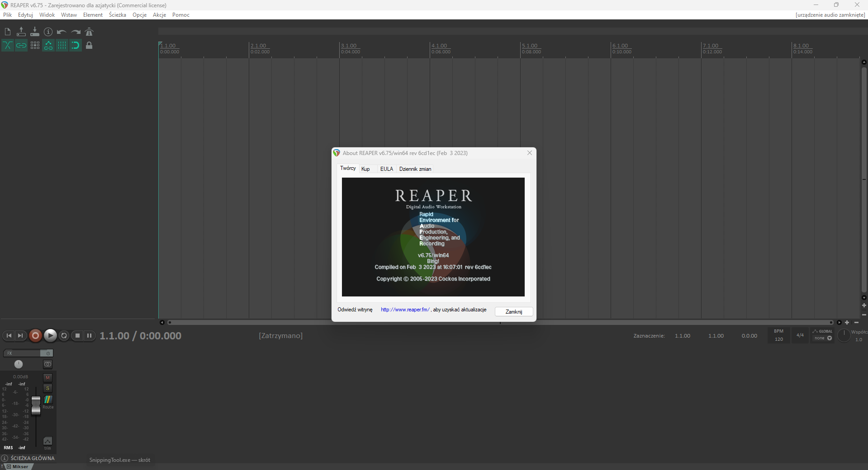Toggle snapping with the magnet icon
The height and width of the screenshot is (470, 868).
pos(76,45)
